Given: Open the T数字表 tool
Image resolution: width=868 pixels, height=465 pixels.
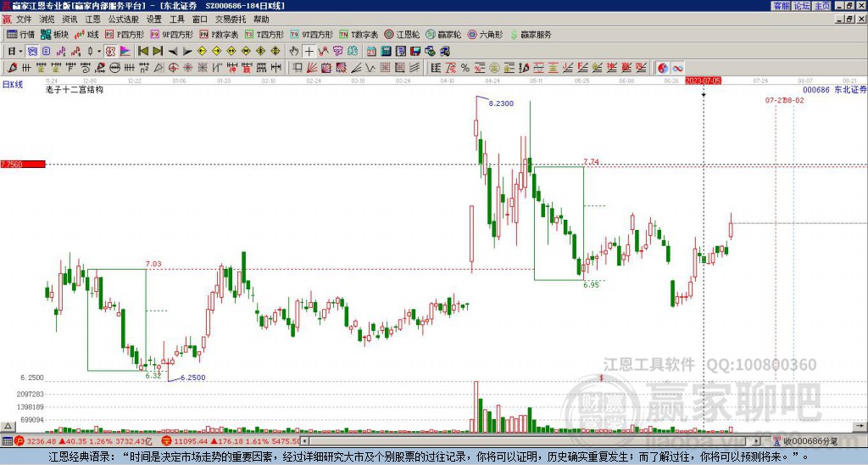Looking at the screenshot, I should [359, 34].
